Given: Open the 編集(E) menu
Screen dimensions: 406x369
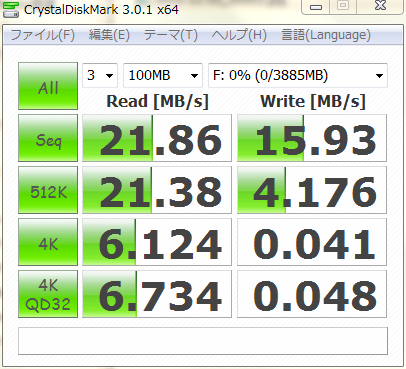Looking at the screenshot, I should [109, 35].
